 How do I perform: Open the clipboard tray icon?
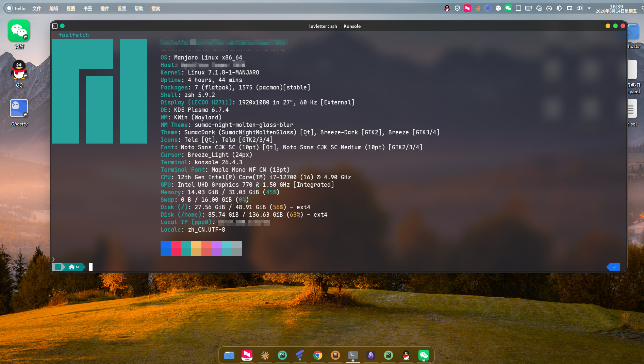518,8
